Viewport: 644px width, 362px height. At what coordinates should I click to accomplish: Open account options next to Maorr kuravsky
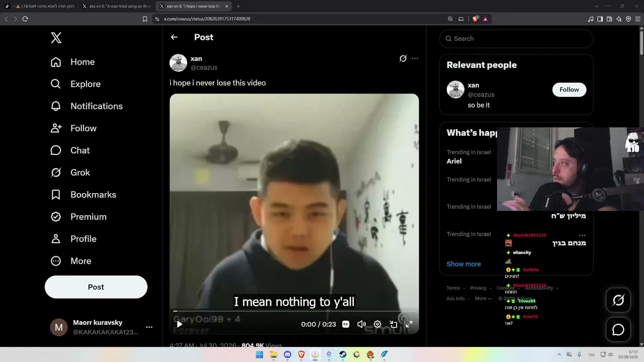click(x=149, y=327)
